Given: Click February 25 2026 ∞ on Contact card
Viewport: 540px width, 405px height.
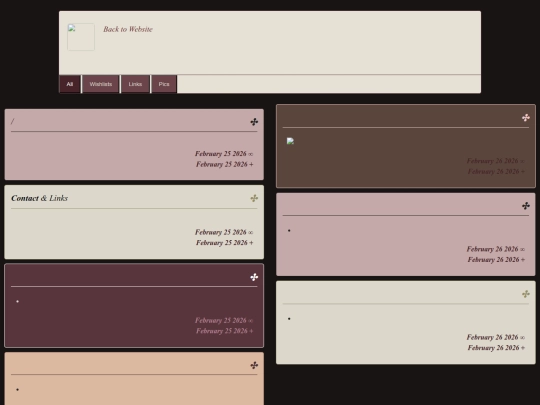Looking at the screenshot, I should tap(224, 232).
